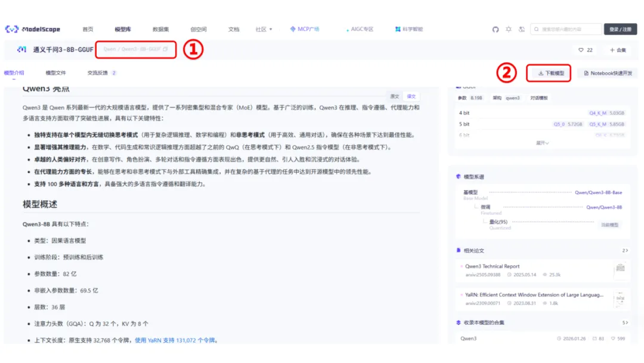The height and width of the screenshot is (363, 644).
Task: Open 文档 in the navigation bar
Action: [x=233, y=29]
